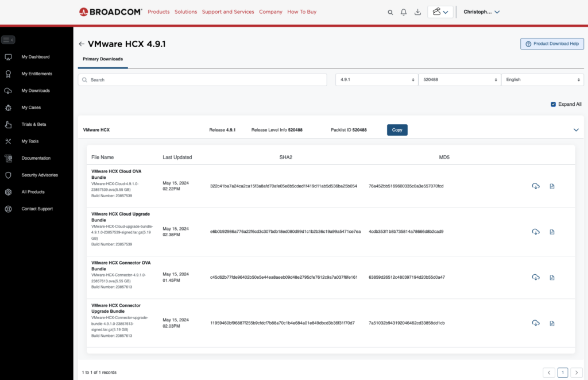Click the All Products cube icon

pyautogui.click(x=8, y=192)
